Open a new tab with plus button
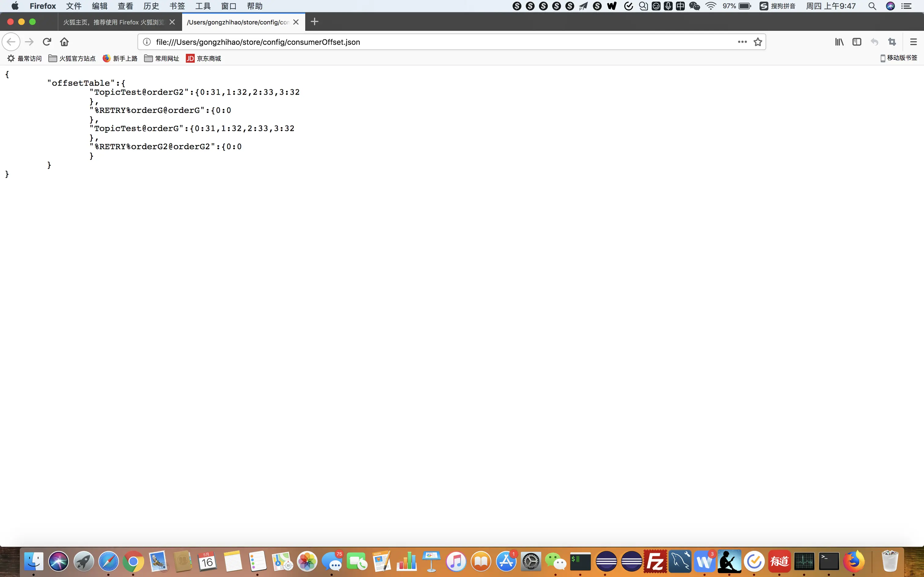The height and width of the screenshot is (577, 924). 314,22
